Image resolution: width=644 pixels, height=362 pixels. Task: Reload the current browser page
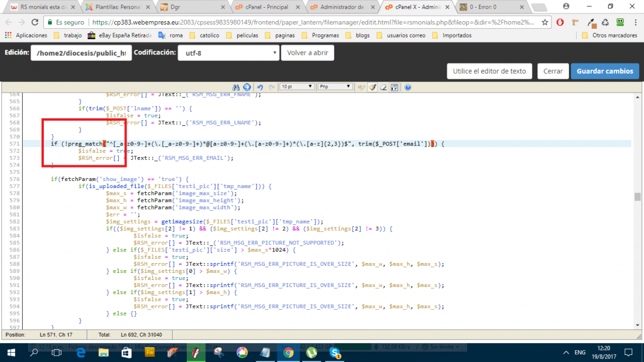click(x=35, y=22)
